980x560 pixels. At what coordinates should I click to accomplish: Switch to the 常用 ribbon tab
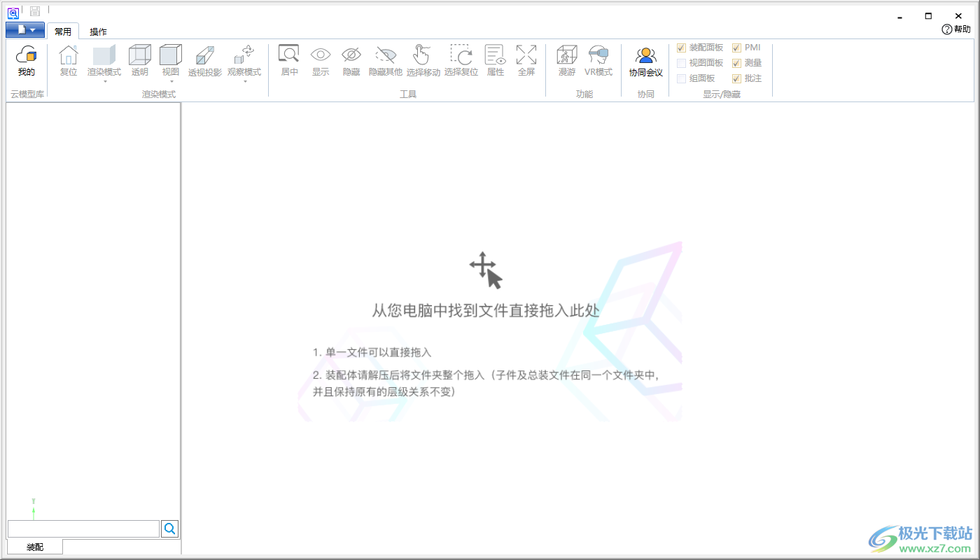(63, 31)
